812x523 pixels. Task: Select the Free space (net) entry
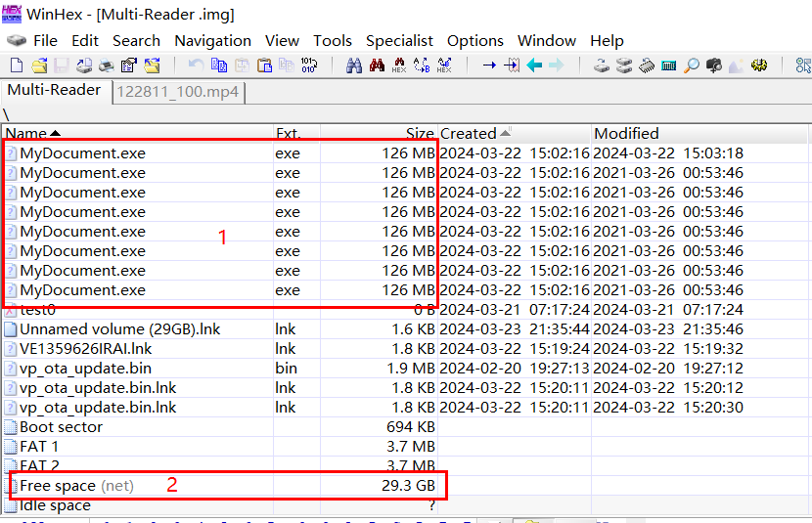coord(76,486)
